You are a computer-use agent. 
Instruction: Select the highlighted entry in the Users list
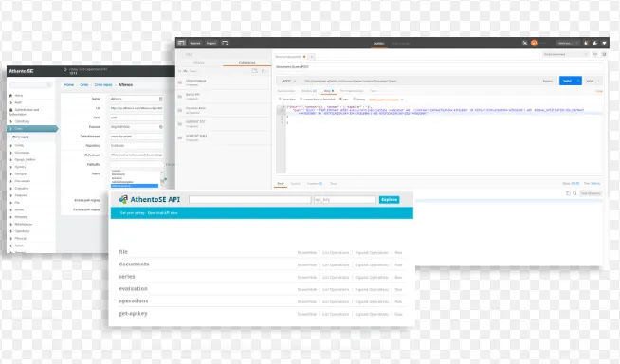click(x=135, y=186)
